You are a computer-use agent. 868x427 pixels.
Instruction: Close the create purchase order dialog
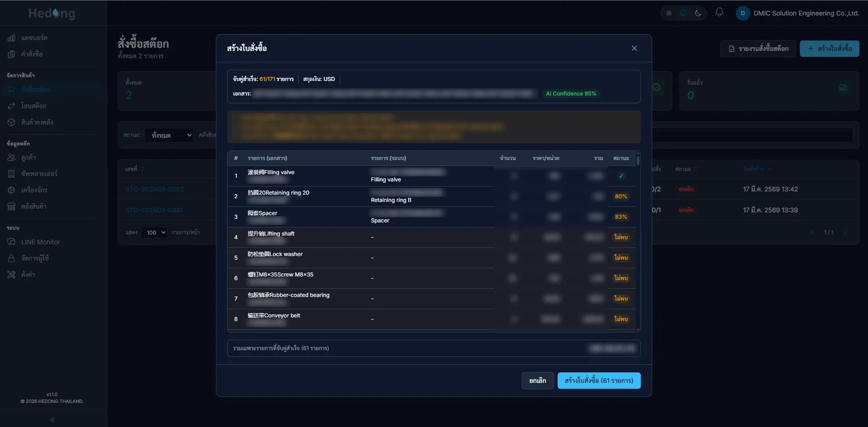(634, 48)
